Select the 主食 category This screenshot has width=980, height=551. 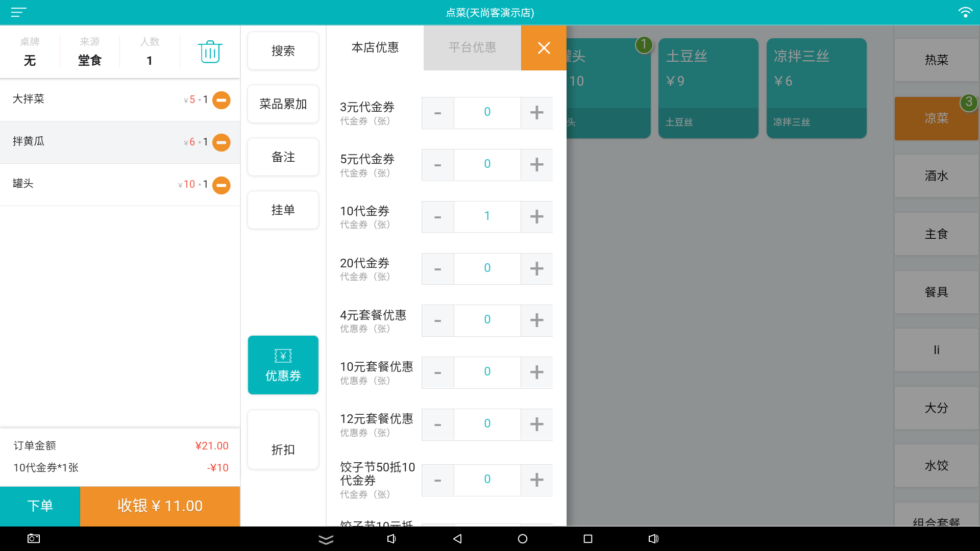coord(937,234)
